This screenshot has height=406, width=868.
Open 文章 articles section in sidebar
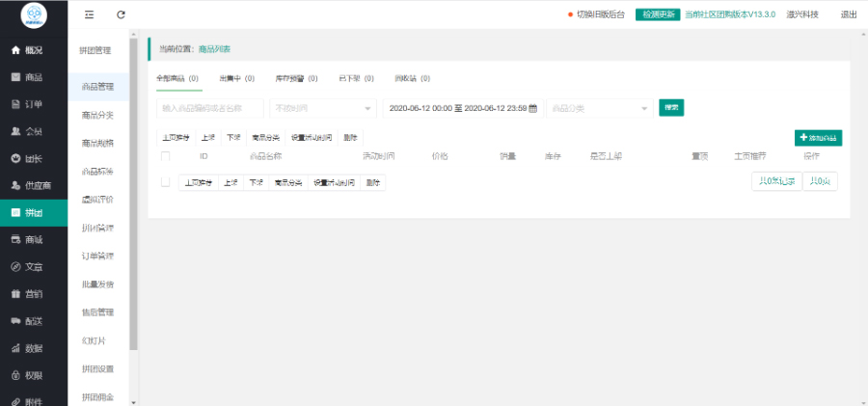(34, 267)
